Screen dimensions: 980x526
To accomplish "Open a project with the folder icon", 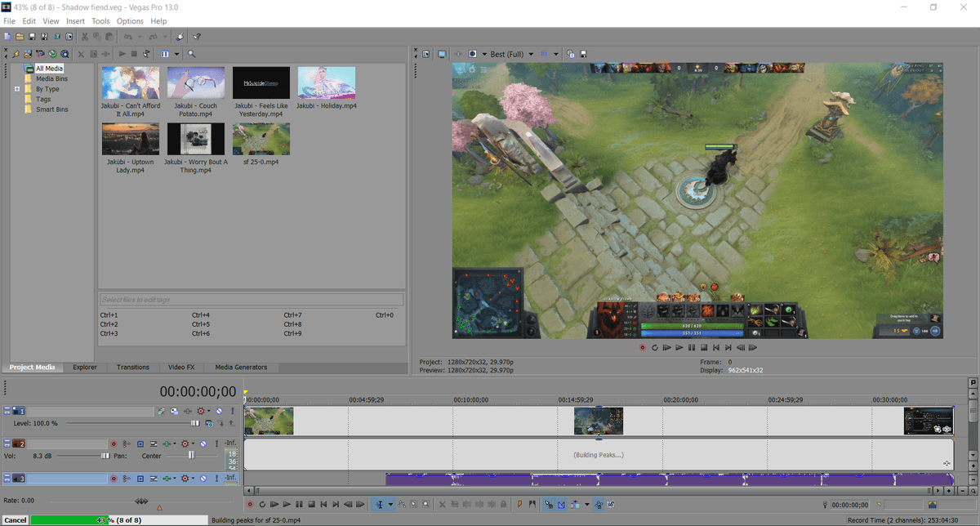I will (20, 37).
